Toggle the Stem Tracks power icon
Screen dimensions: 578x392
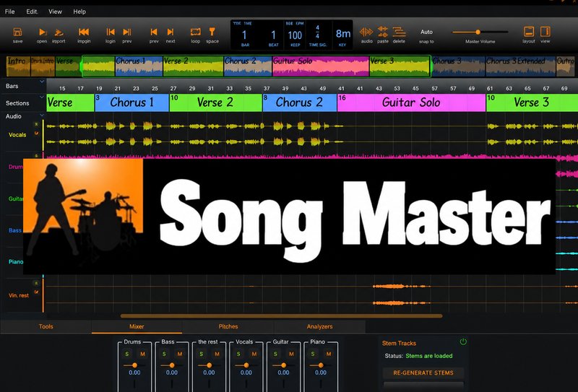coord(463,342)
